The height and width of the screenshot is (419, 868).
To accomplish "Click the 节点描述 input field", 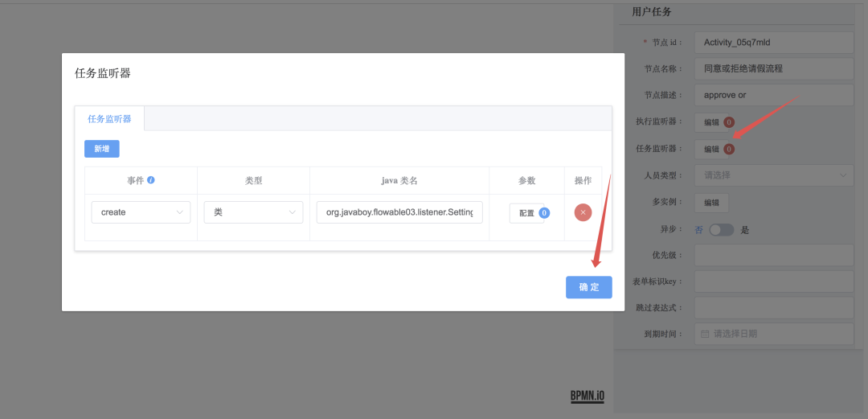I will point(774,95).
